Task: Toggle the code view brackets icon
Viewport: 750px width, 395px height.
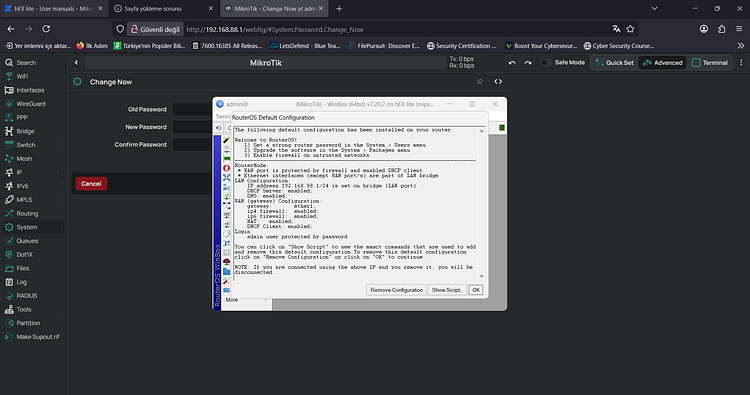Action: click(498, 82)
